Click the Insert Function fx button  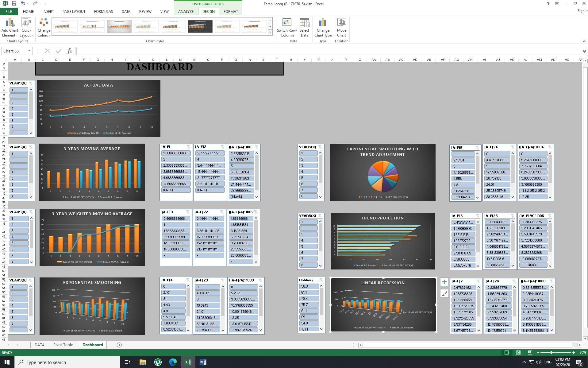[x=70, y=51]
